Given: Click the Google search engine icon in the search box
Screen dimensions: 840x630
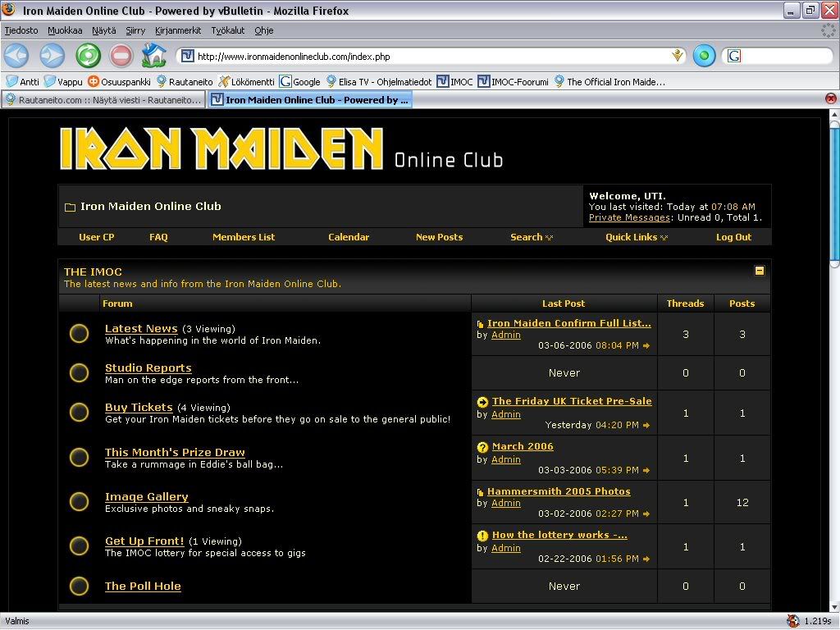Looking at the screenshot, I should point(734,56).
